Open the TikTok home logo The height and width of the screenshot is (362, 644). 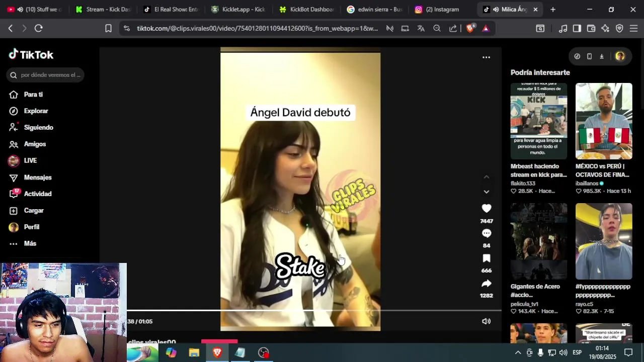point(31,54)
